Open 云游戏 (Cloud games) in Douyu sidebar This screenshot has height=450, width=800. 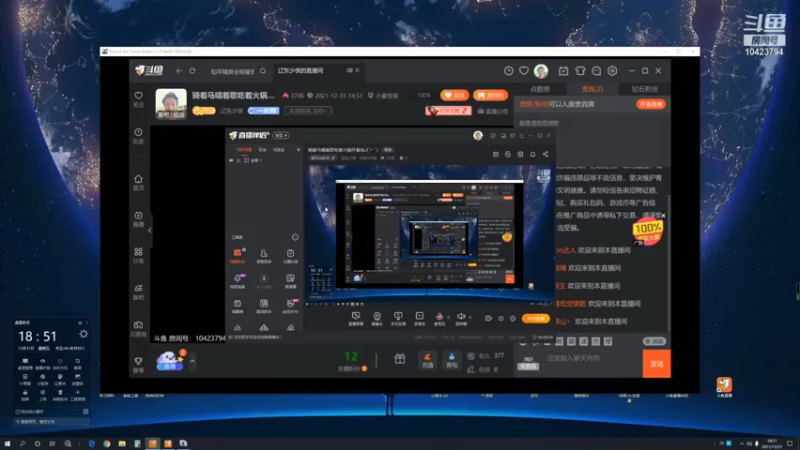[138, 329]
